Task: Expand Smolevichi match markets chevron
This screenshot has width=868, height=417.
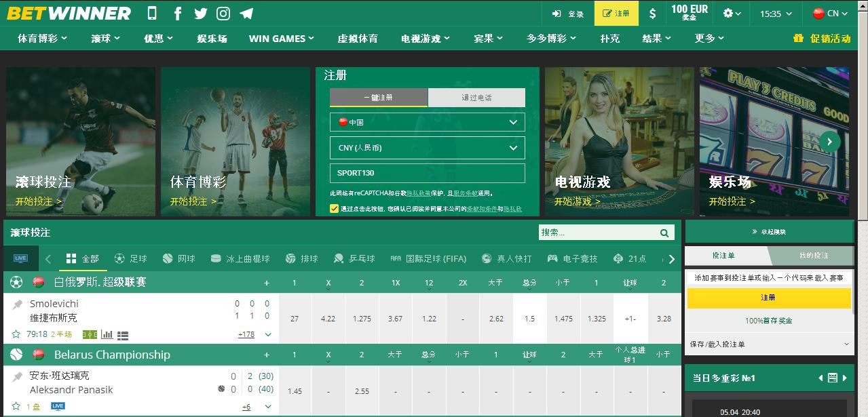Action: pos(268,334)
